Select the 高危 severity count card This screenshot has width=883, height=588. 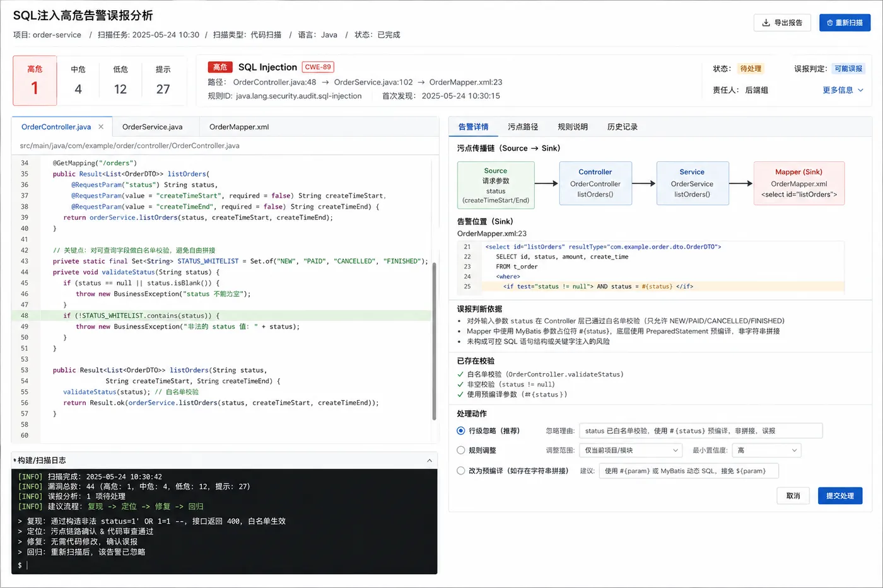(x=35, y=80)
